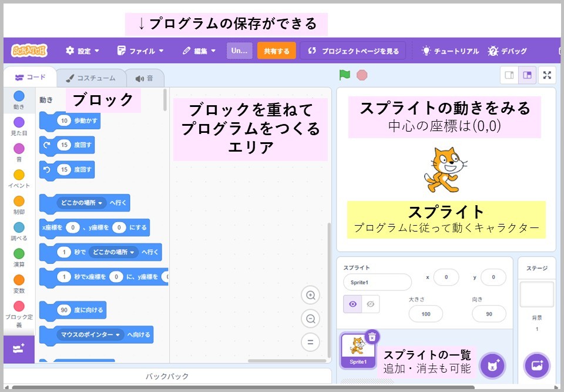Enter full screen stage mode
564x392 pixels.
547,75
